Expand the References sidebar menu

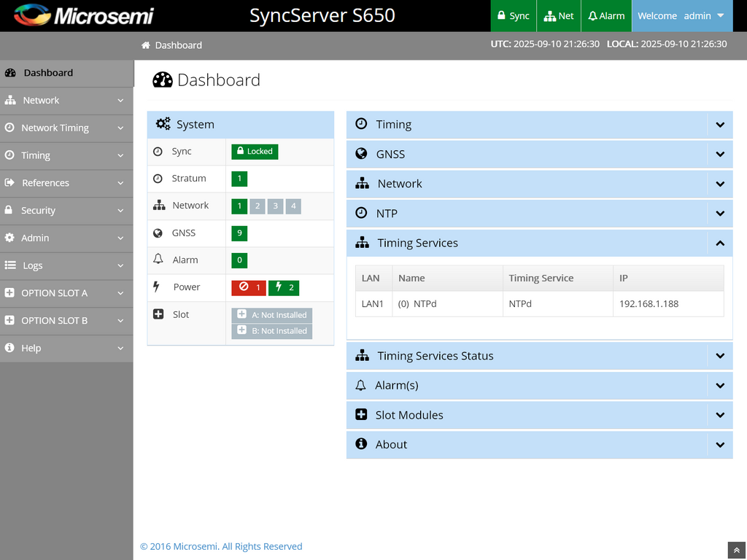coord(66,183)
